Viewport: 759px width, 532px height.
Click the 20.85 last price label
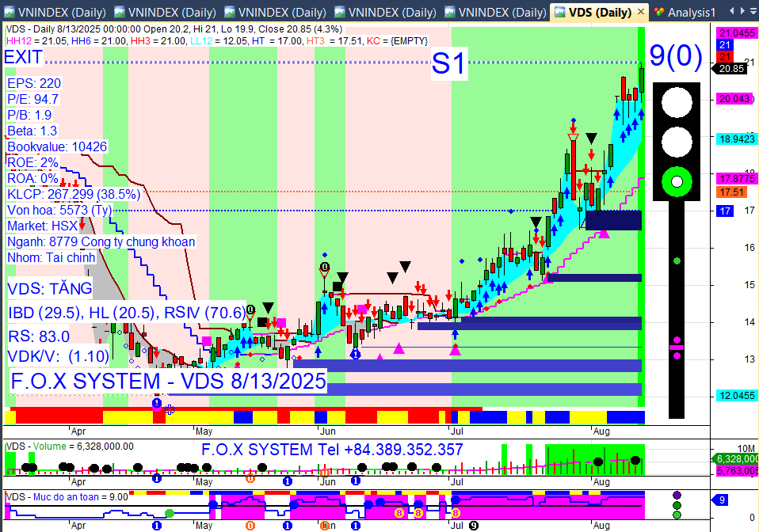[x=731, y=69]
